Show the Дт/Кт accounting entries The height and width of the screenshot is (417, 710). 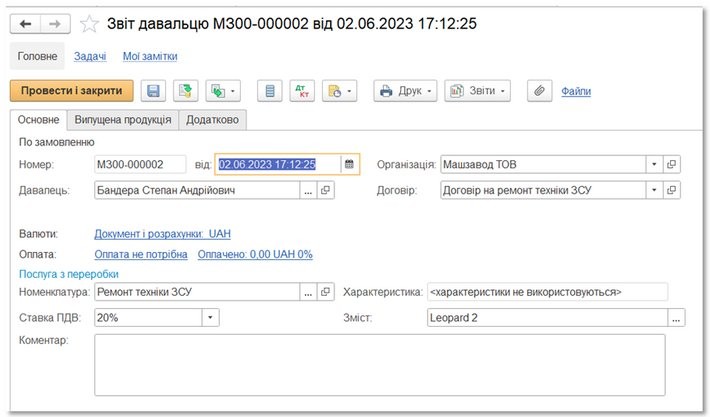point(300,91)
